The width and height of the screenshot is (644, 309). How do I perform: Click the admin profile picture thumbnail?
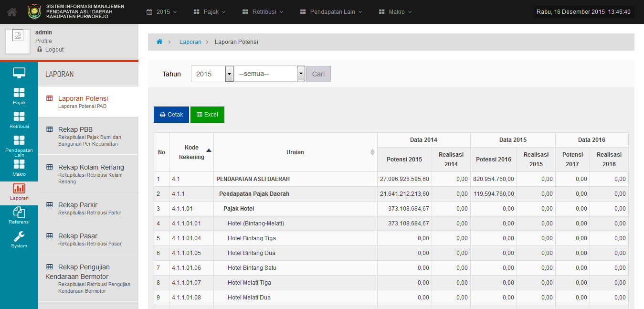click(x=18, y=42)
